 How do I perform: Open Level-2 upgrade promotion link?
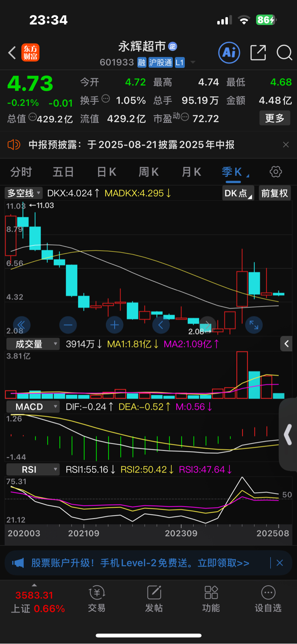pyautogui.click(x=140, y=563)
